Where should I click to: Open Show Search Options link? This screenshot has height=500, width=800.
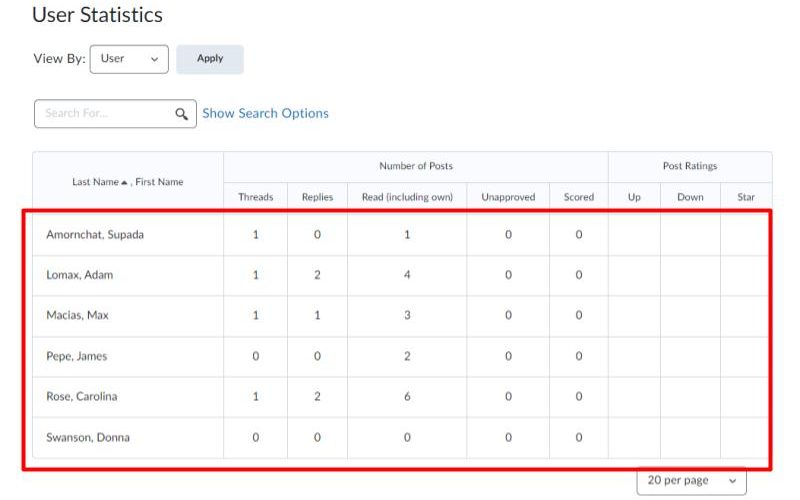tap(265, 113)
